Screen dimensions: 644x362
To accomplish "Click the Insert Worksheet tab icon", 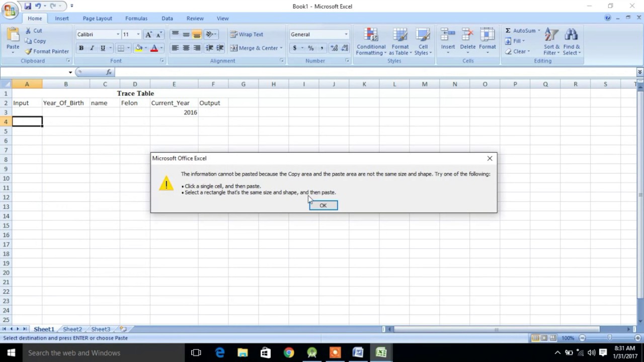I will click(123, 329).
